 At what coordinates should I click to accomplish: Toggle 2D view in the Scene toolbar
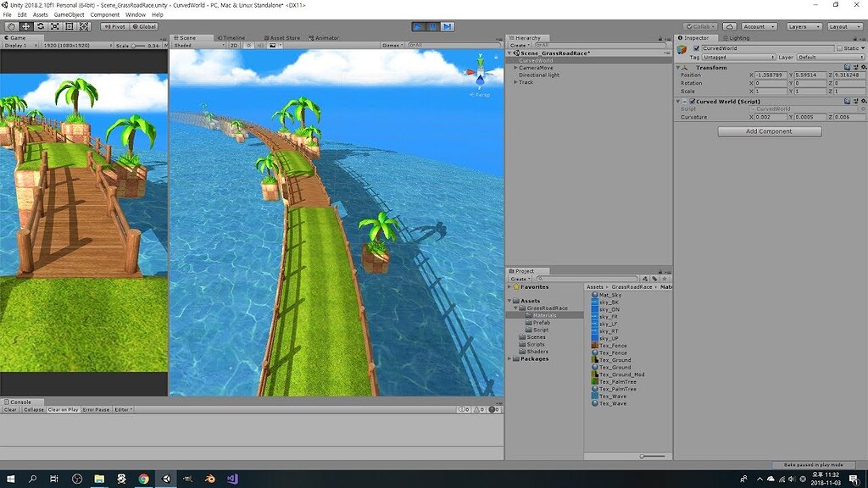pyautogui.click(x=234, y=47)
